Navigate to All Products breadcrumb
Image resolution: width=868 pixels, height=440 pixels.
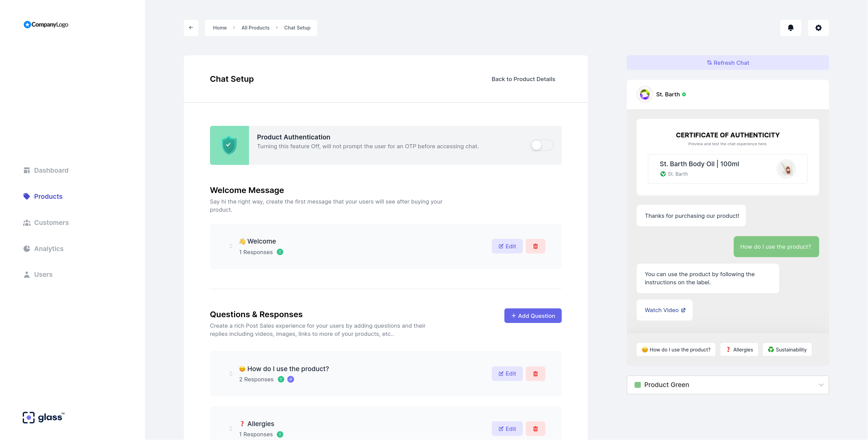click(255, 27)
